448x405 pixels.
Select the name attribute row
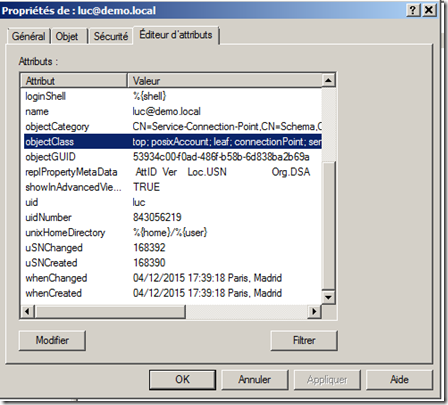pyautogui.click(x=172, y=111)
